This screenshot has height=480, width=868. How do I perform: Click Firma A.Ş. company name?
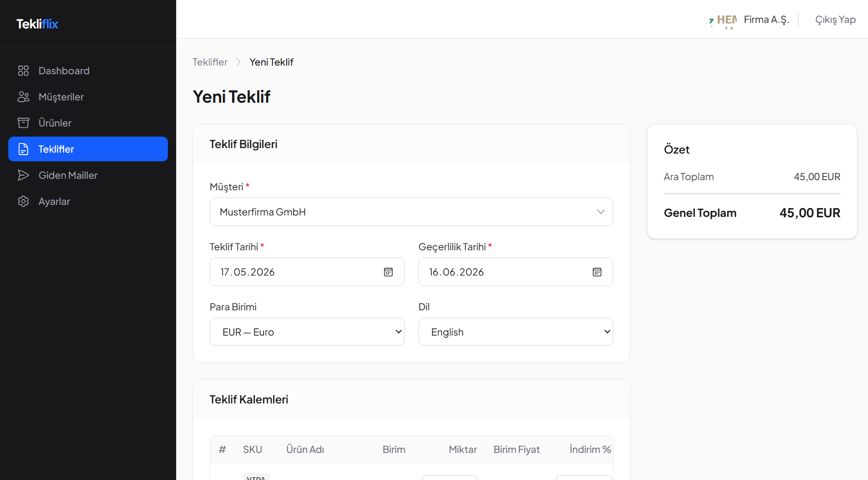coord(766,20)
